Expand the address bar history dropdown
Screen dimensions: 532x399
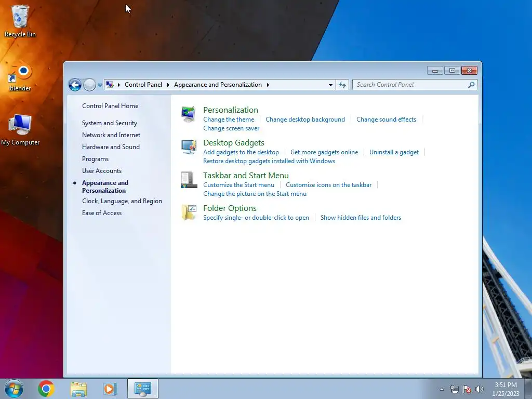[330, 85]
